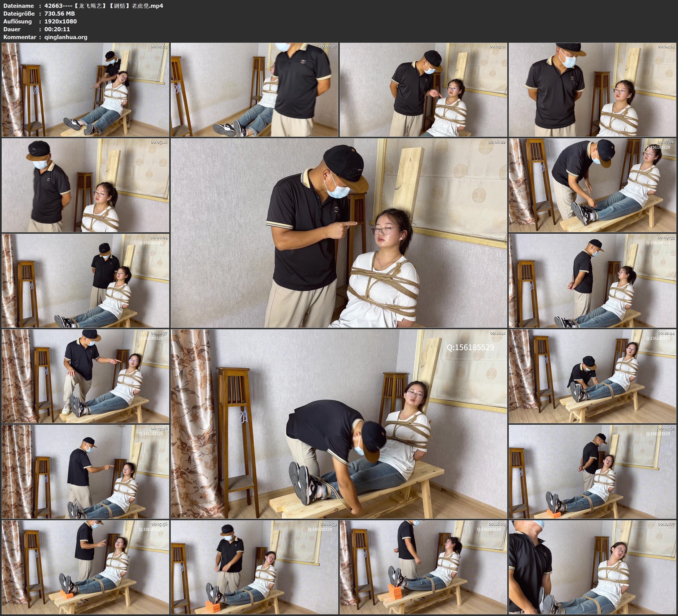Viewport: 678px width, 616px height.
Task: Click the Q:156185529 watermark in large frame
Action: (470, 347)
